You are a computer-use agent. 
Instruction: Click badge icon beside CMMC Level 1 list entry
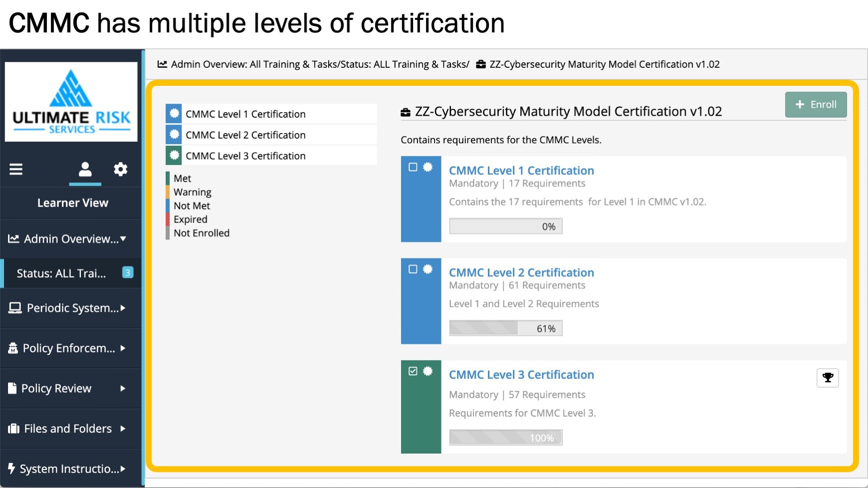click(174, 114)
